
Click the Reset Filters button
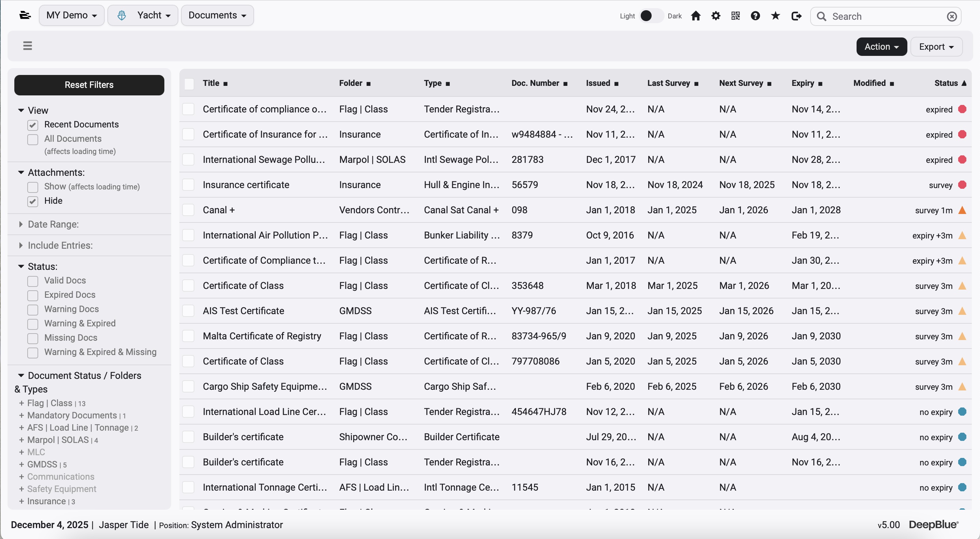click(x=89, y=85)
